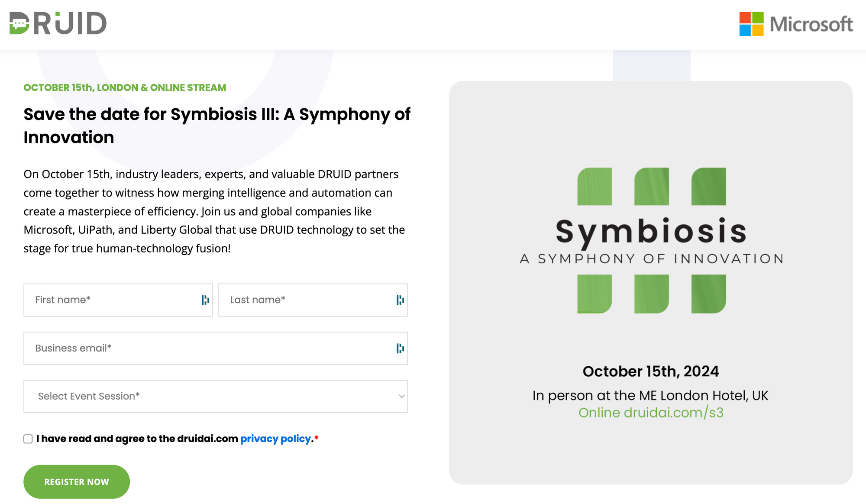Click the October 15th, London & Online Stream label
Screen dimensions: 866x504
(125, 87)
